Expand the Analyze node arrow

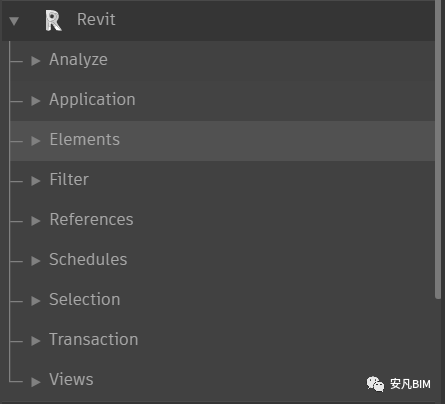point(36,61)
